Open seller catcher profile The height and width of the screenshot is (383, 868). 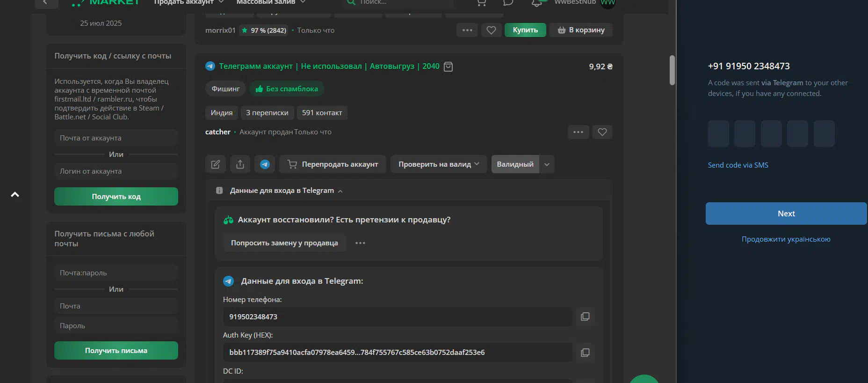coord(218,132)
